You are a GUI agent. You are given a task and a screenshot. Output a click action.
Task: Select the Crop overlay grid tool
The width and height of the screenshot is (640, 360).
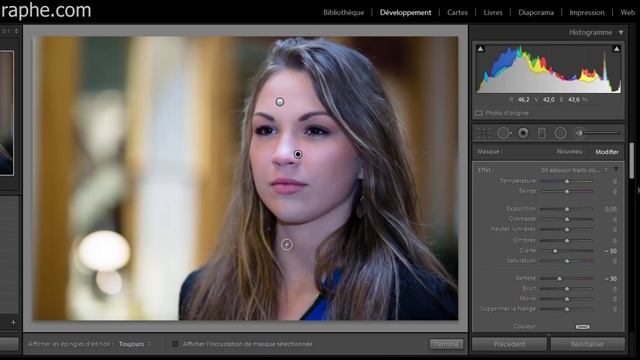point(484,133)
